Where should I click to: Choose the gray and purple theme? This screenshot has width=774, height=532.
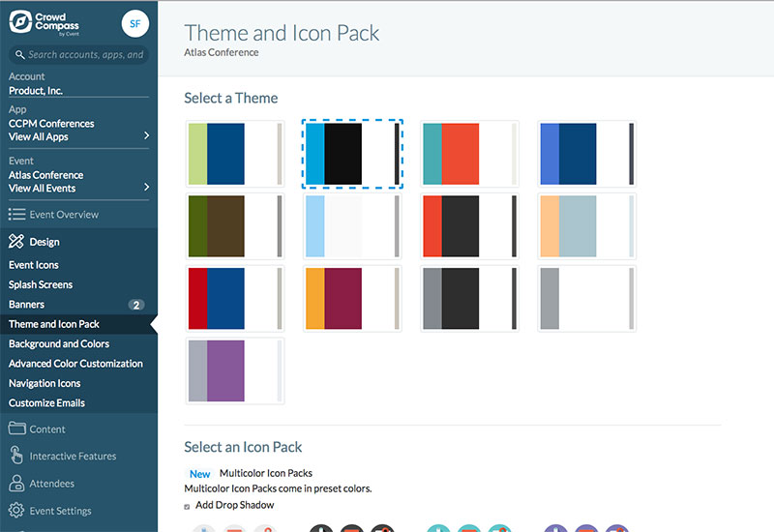point(234,370)
